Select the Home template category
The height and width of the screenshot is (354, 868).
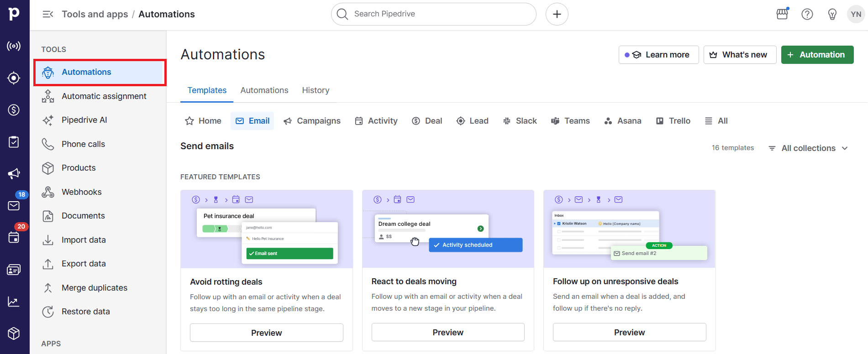[x=203, y=121]
